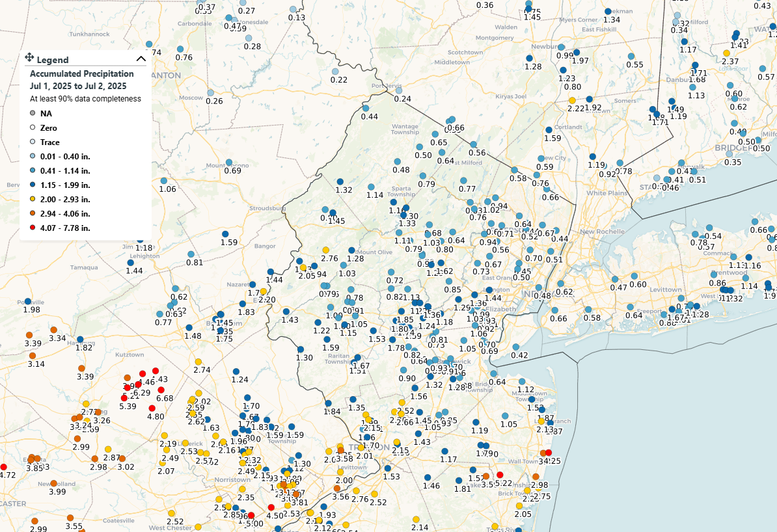Pick the dark blue station marker reading 1.98
Viewport: 777px width, 532px height.
click(x=28, y=301)
